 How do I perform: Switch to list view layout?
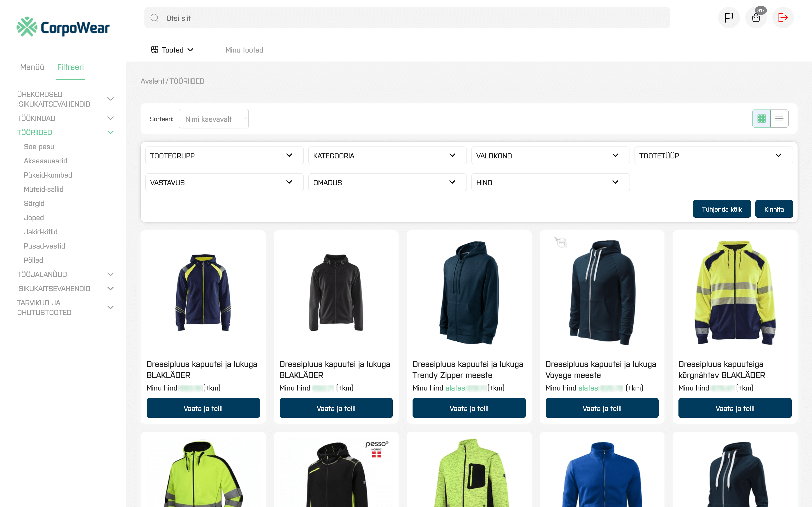click(779, 118)
